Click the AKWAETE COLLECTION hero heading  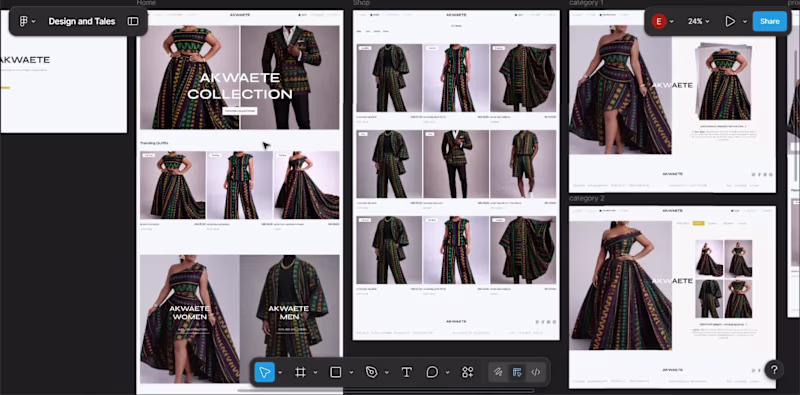[x=240, y=86]
